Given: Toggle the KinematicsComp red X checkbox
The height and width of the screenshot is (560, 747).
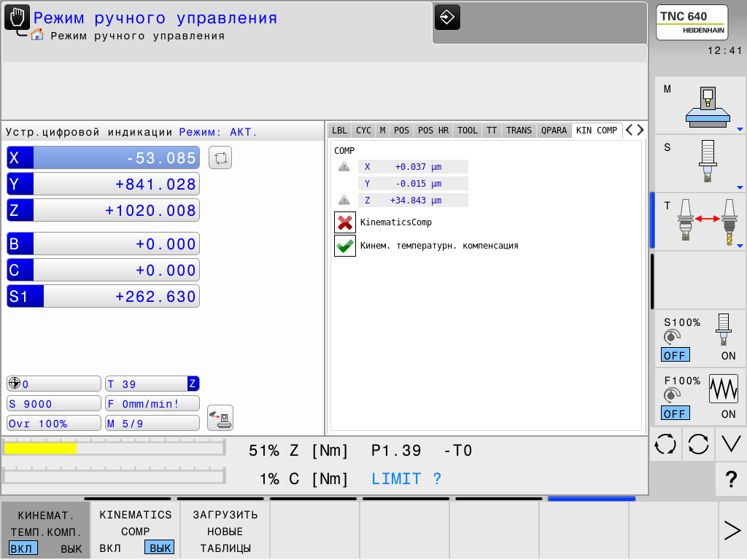Looking at the screenshot, I should pos(345,222).
